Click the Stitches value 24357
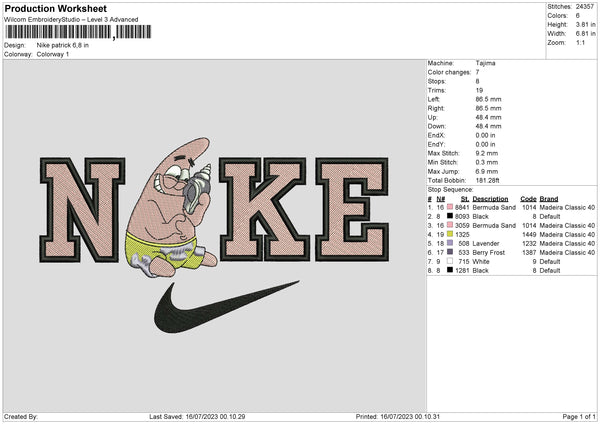 coord(585,7)
